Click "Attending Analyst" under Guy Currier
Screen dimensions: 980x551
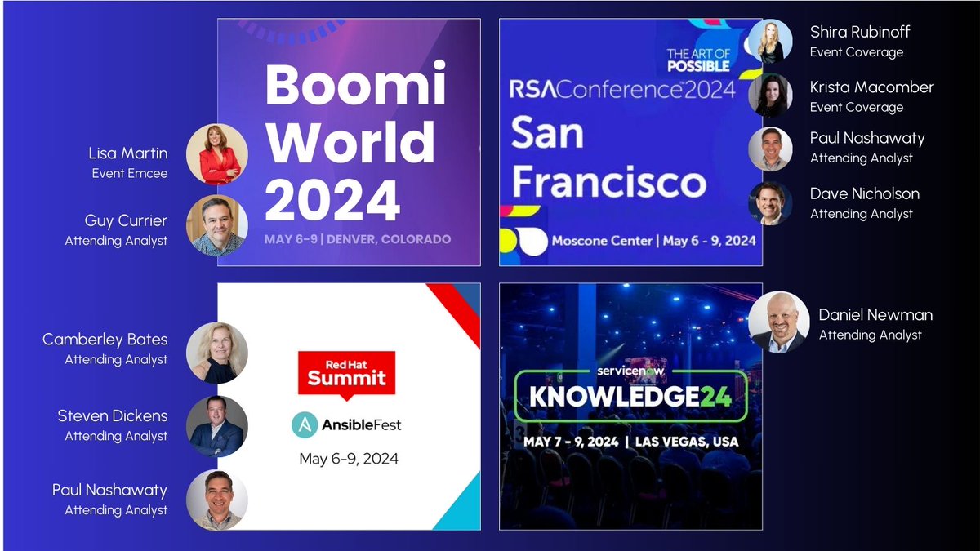point(117,241)
